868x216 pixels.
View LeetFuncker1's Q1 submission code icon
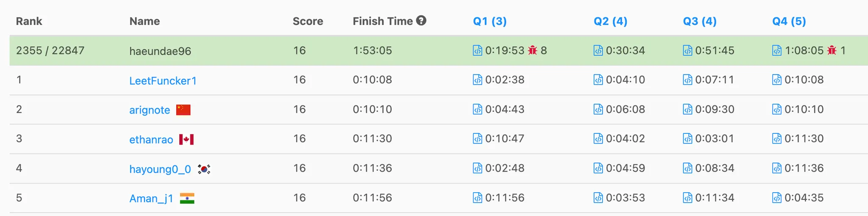coord(477,80)
